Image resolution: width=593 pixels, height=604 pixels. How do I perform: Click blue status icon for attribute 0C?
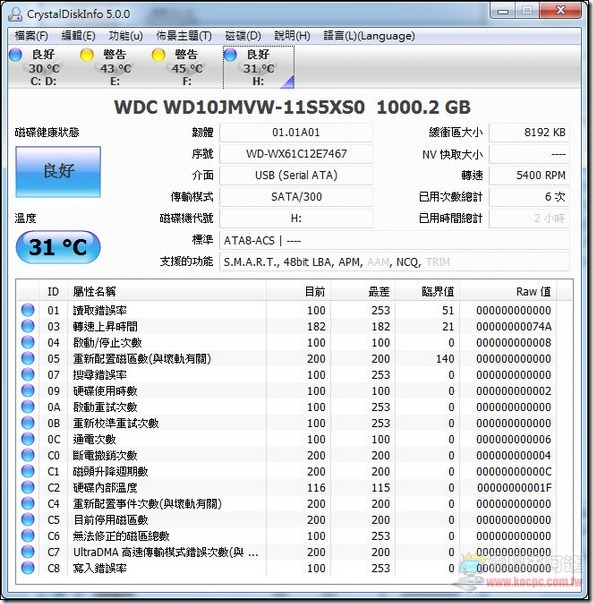[28, 439]
